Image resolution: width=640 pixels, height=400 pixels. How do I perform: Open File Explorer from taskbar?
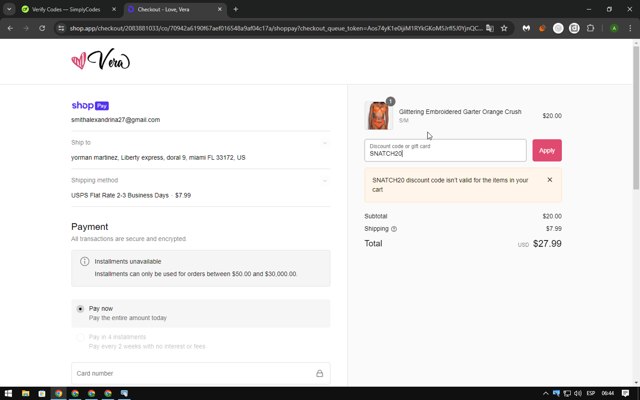(25, 393)
